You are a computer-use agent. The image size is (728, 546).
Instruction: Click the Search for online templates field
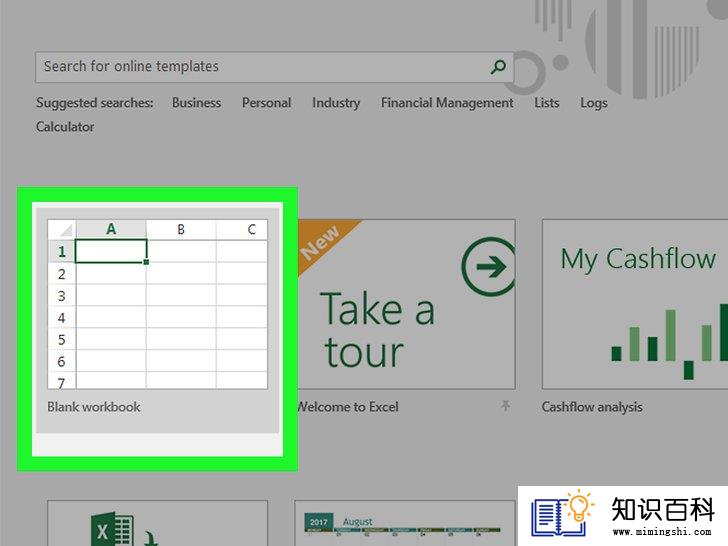point(274,67)
